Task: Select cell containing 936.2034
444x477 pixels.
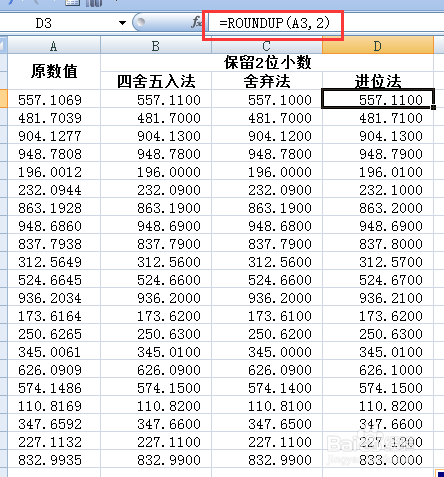Action: coord(54,298)
